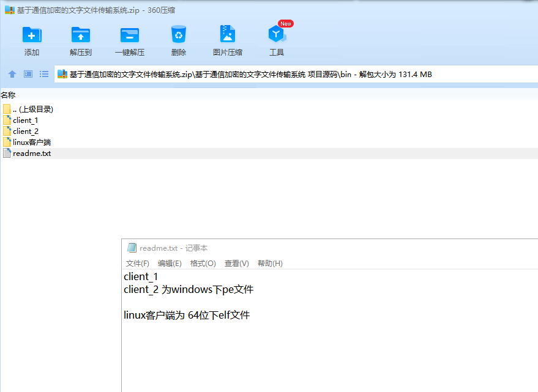Image resolution: width=538 pixels, height=392 pixels.
Task: Click the client_2 folder icon
Action: click(x=7, y=131)
